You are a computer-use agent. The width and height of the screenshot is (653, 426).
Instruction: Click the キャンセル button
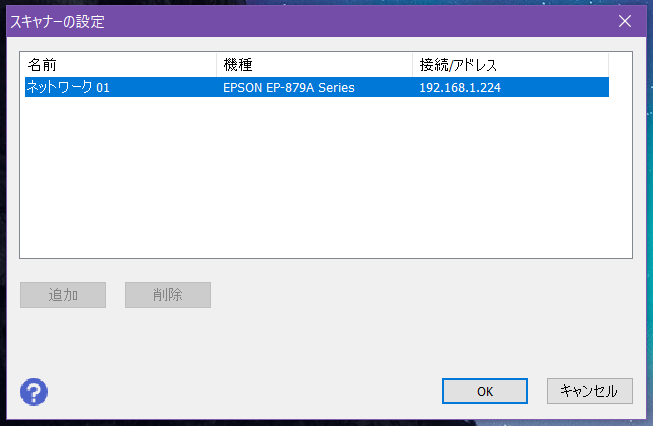(x=590, y=391)
